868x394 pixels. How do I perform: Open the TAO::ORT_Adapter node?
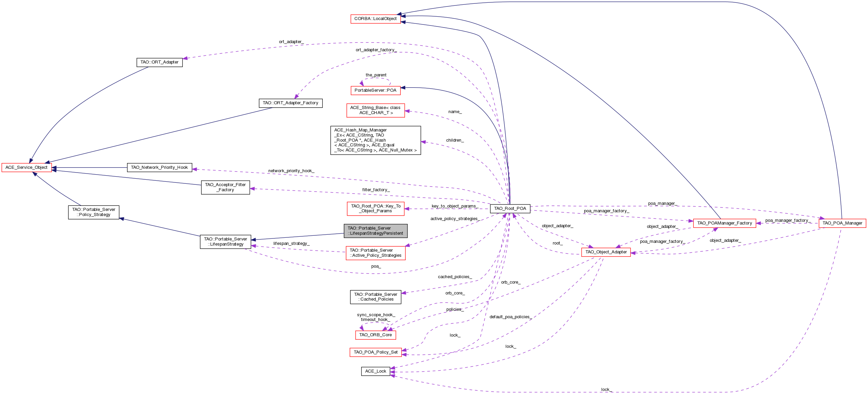point(159,62)
